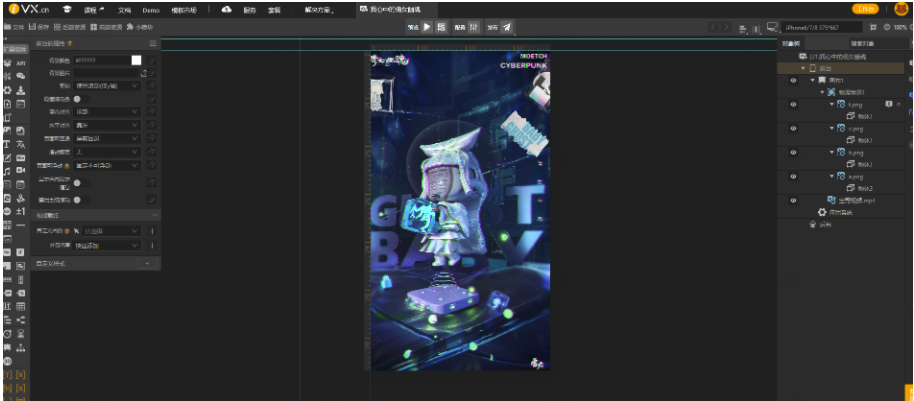
Task: Select the T text component icon
Action: [x=8, y=144]
